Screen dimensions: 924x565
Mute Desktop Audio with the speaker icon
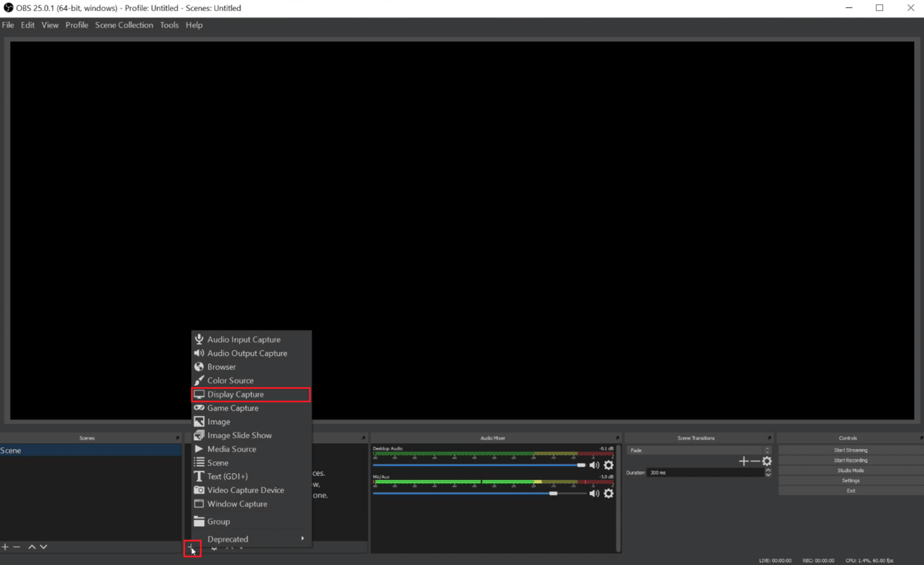[594, 465]
